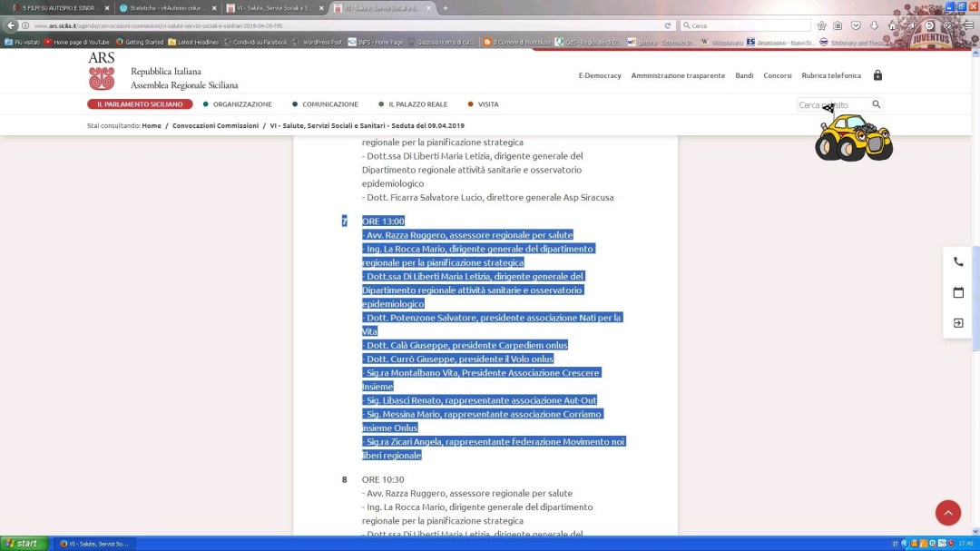The height and width of the screenshot is (551, 980).
Task: Select the VISITA section bullet
Action: (469, 103)
